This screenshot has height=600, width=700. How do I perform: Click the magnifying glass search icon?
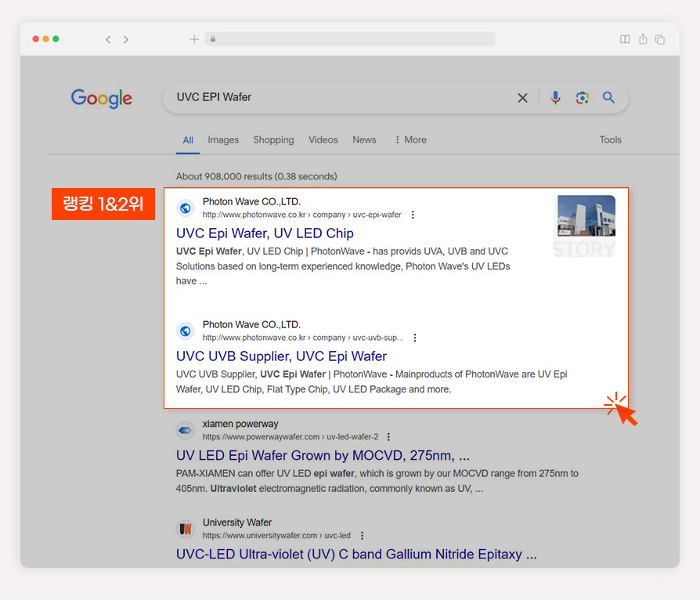click(608, 97)
